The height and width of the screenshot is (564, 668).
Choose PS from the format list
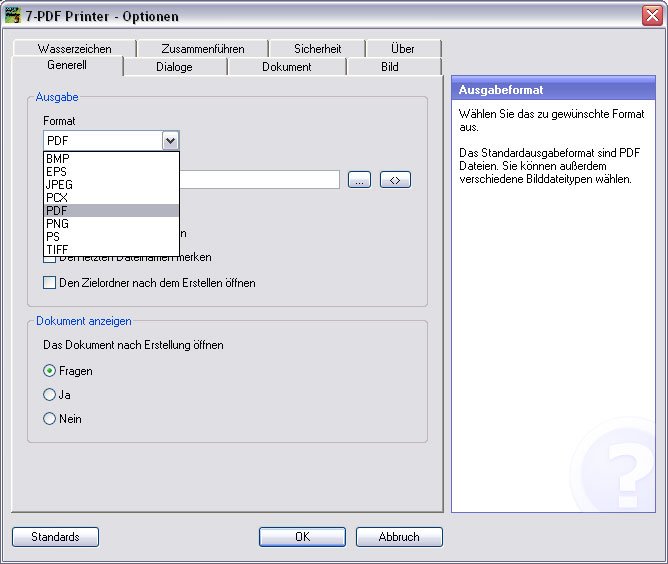[111, 236]
